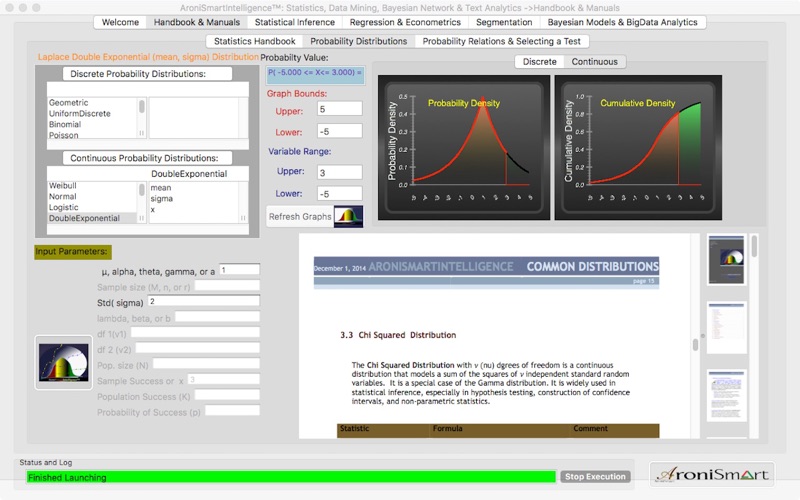This screenshot has width=800, height=500.
Task: Click the Cumulative Density graph
Action: [x=638, y=147]
